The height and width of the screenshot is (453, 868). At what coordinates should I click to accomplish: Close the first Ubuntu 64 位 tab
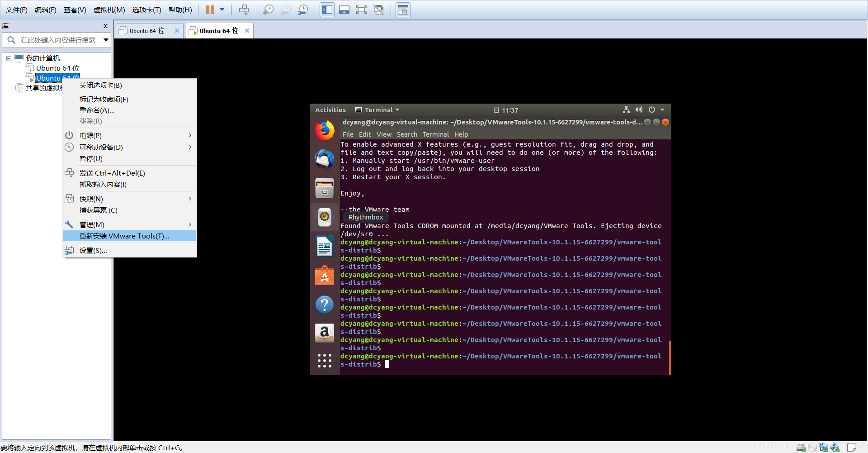pyautogui.click(x=177, y=31)
